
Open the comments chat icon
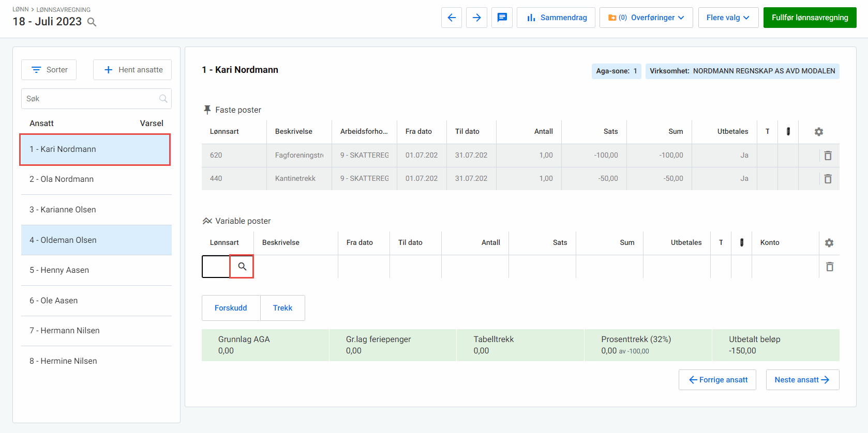[x=502, y=18]
